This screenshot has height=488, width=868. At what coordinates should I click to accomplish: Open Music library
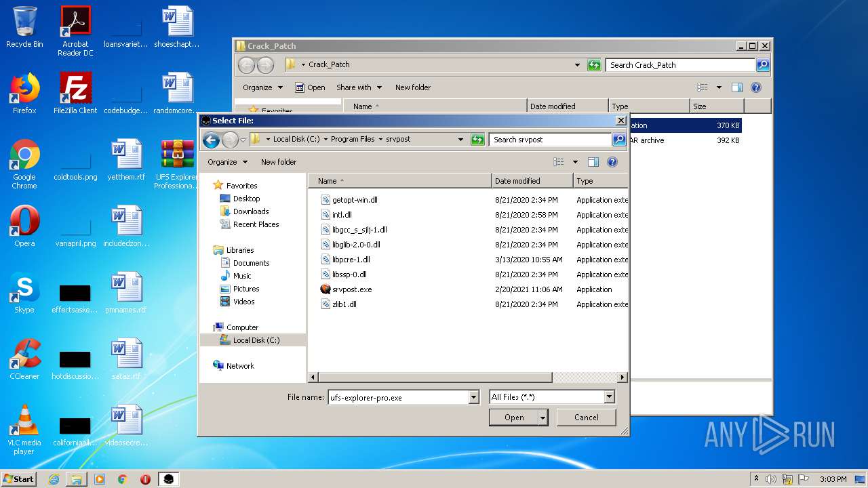coord(236,276)
